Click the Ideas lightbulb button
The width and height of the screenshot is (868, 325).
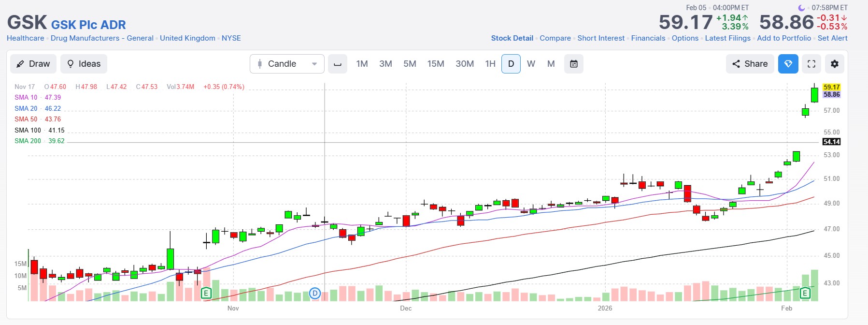click(x=84, y=64)
